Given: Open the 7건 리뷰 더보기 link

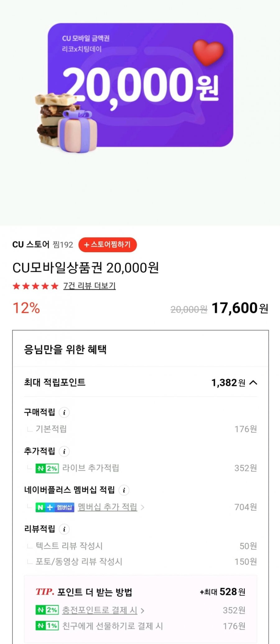Looking at the screenshot, I should tap(90, 286).
